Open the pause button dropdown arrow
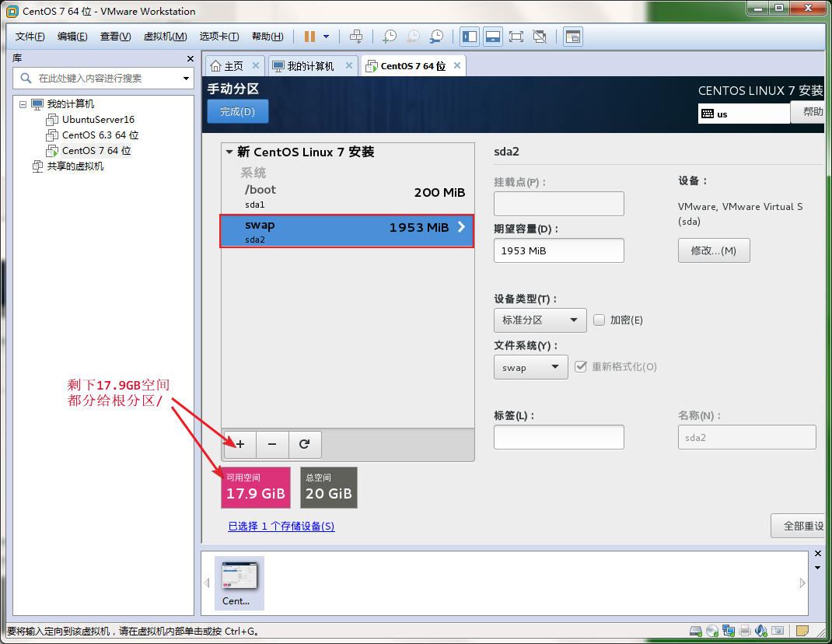This screenshot has width=832, height=644. click(x=327, y=37)
